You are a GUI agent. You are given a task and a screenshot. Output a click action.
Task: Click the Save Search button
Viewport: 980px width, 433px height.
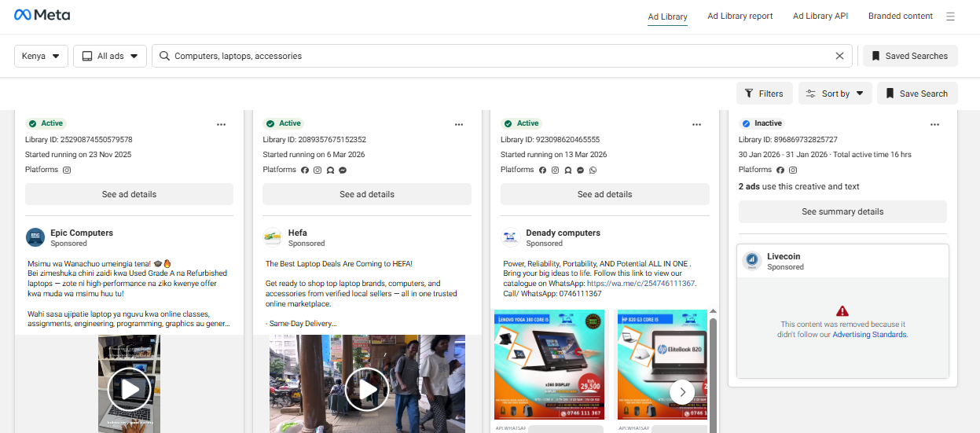tap(917, 94)
